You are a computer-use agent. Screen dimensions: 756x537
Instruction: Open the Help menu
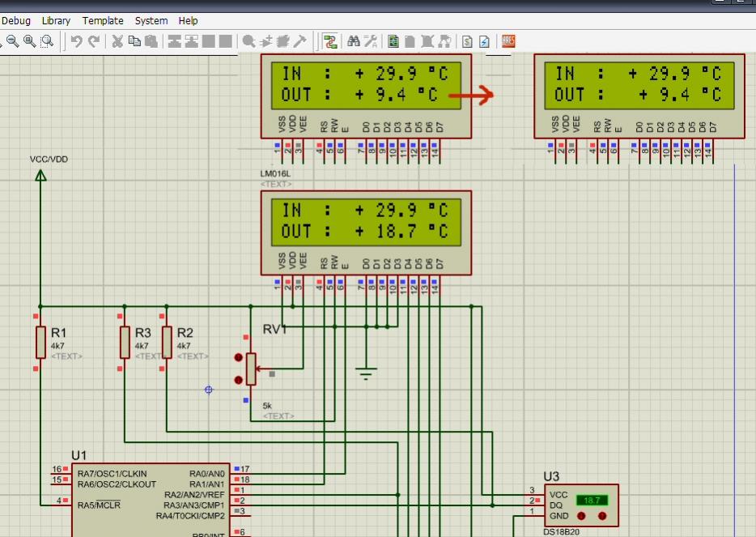point(188,21)
